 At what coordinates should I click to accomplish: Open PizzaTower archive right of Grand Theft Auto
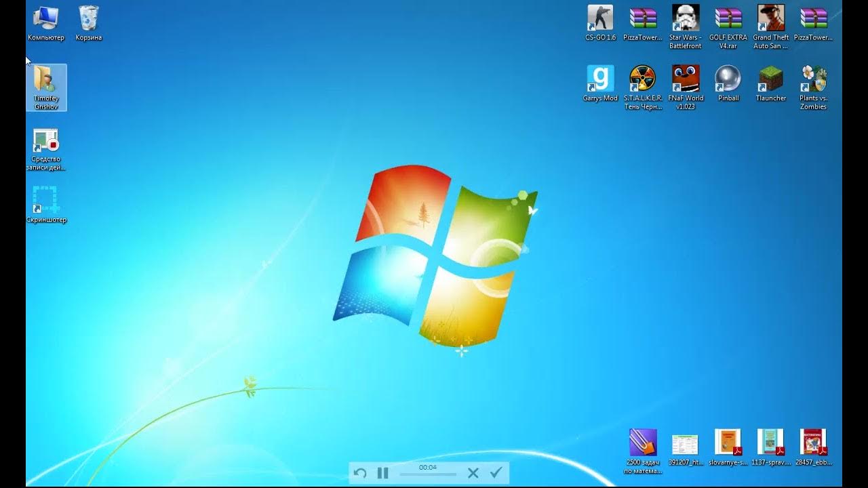pos(813,23)
